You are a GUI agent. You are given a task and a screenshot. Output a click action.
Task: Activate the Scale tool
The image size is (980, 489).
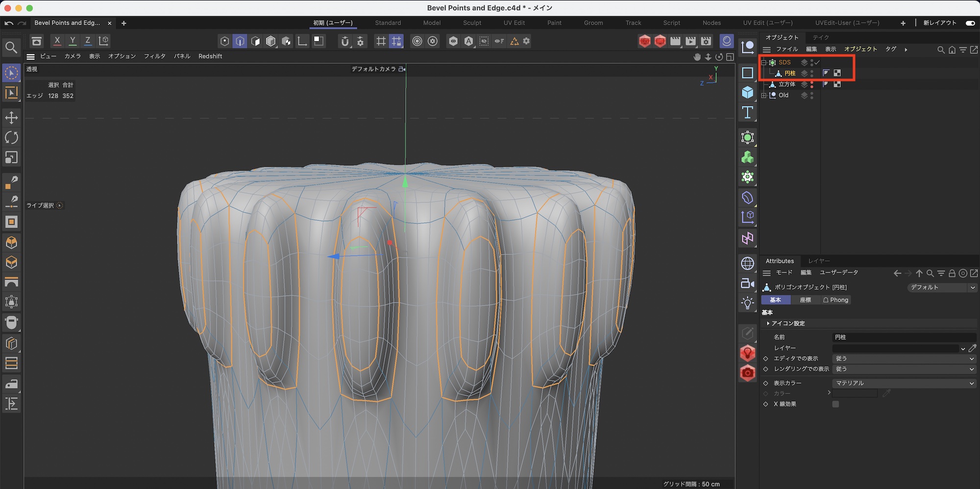click(11, 157)
